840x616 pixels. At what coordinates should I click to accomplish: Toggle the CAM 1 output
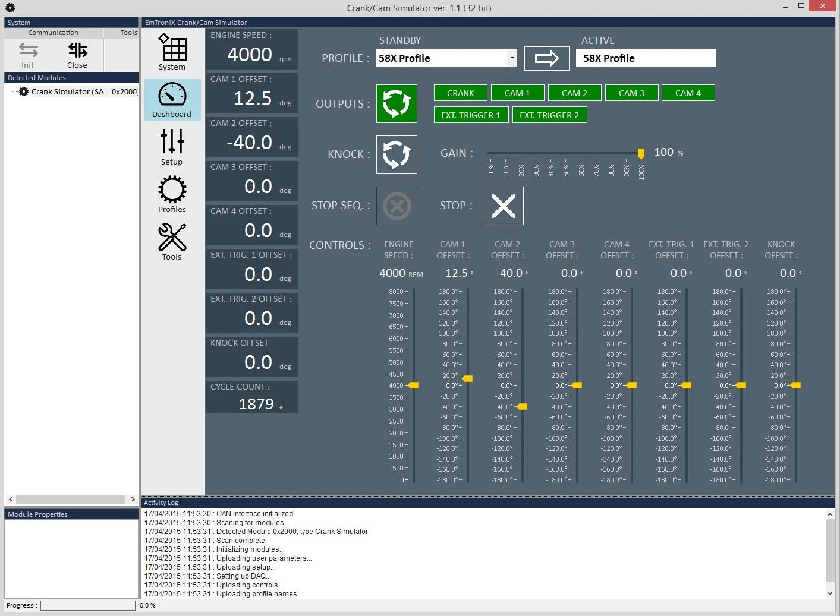point(517,93)
